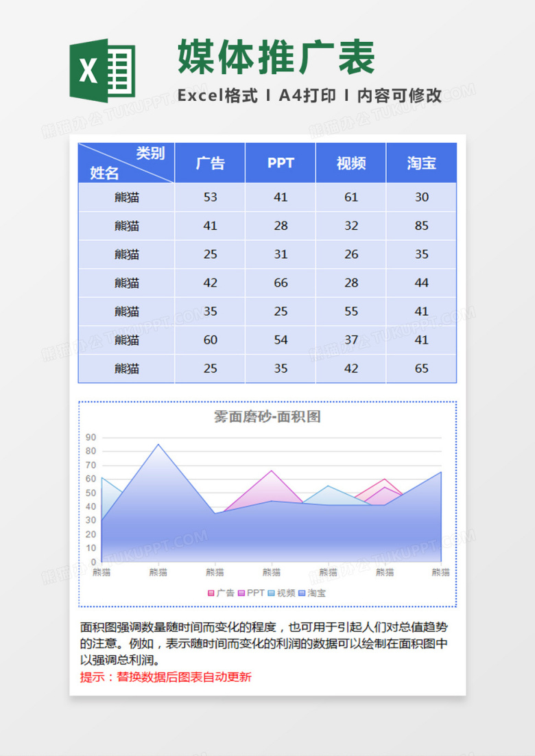The image size is (535, 756).
Task: Click the 面积图 description paragraph
Action: [264, 643]
